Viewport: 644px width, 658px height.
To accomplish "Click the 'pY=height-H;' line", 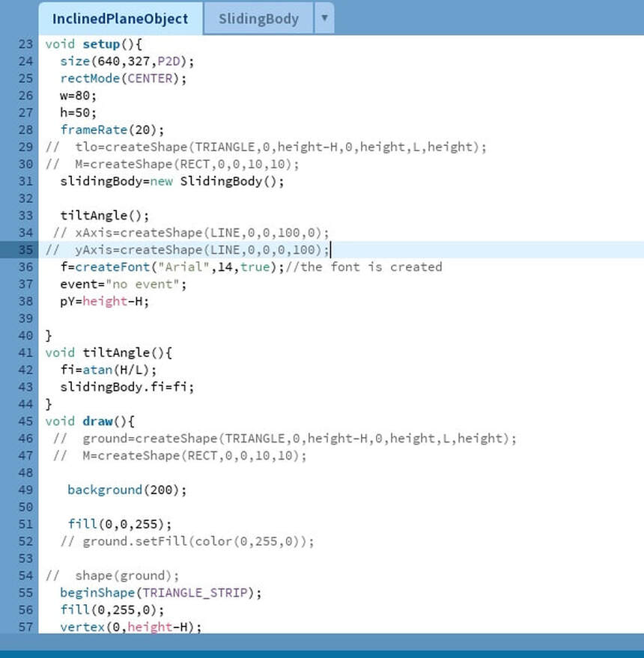I will 105,302.
